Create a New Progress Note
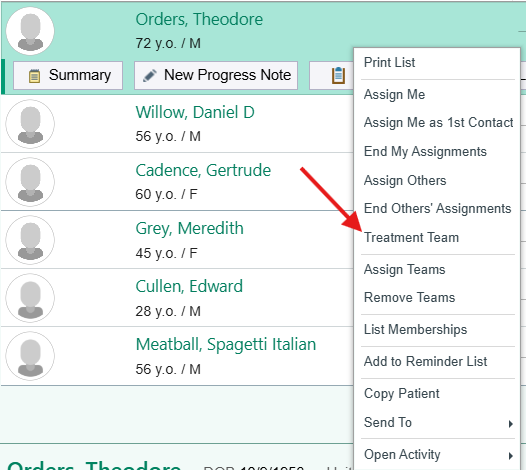 click(216, 75)
